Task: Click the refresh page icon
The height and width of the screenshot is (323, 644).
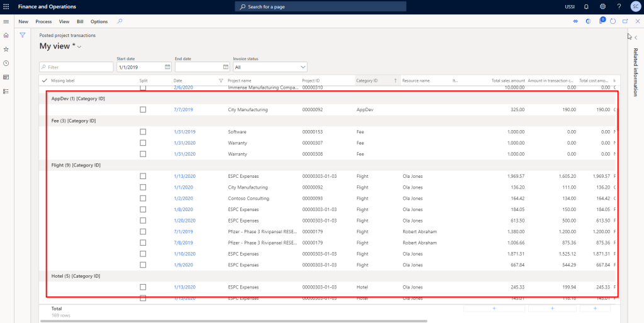Action: click(613, 21)
